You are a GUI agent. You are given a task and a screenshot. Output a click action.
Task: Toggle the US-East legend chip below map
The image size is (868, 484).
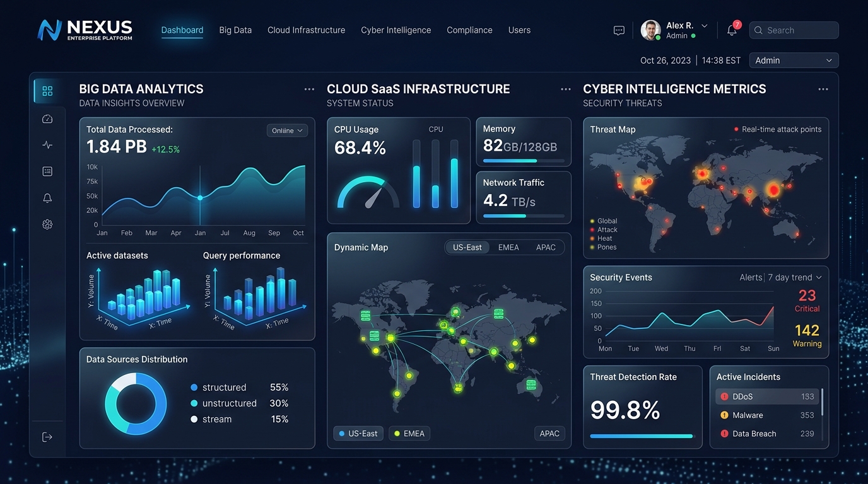358,434
